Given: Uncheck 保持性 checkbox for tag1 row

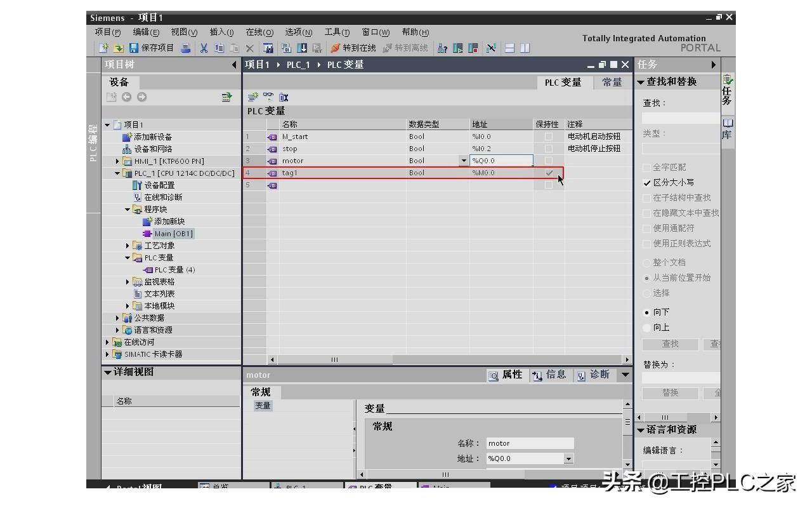Looking at the screenshot, I should tap(549, 173).
